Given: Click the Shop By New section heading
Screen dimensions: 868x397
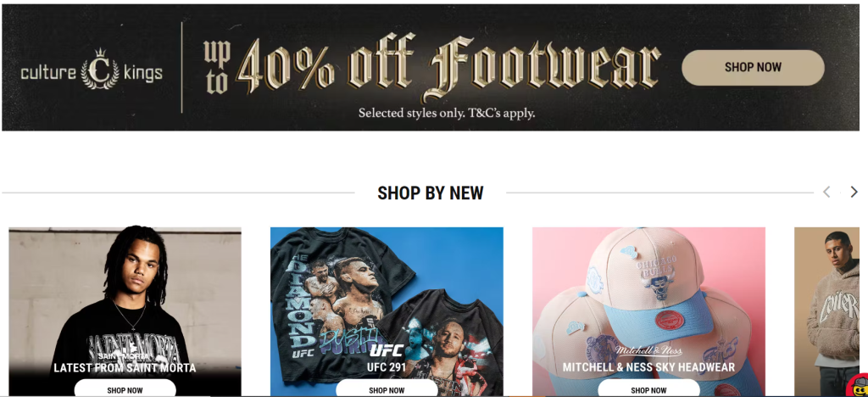Looking at the screenshot, I should (x=431, y=193).
